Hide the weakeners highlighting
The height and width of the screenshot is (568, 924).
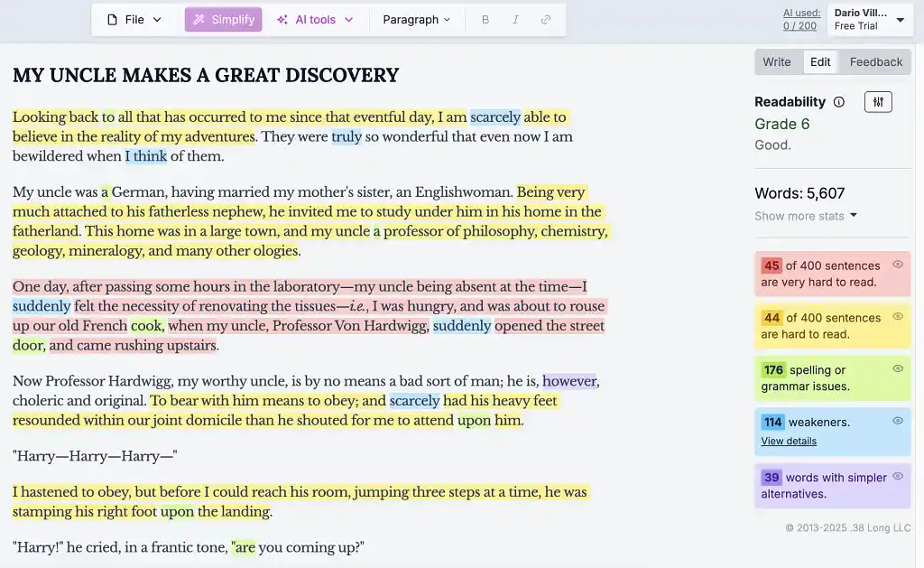898,421
